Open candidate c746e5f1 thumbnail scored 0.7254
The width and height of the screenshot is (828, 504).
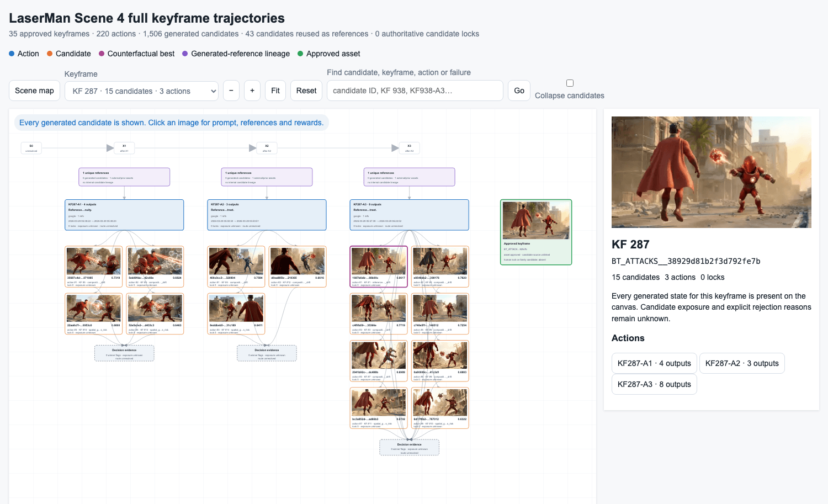coord(440,308)
